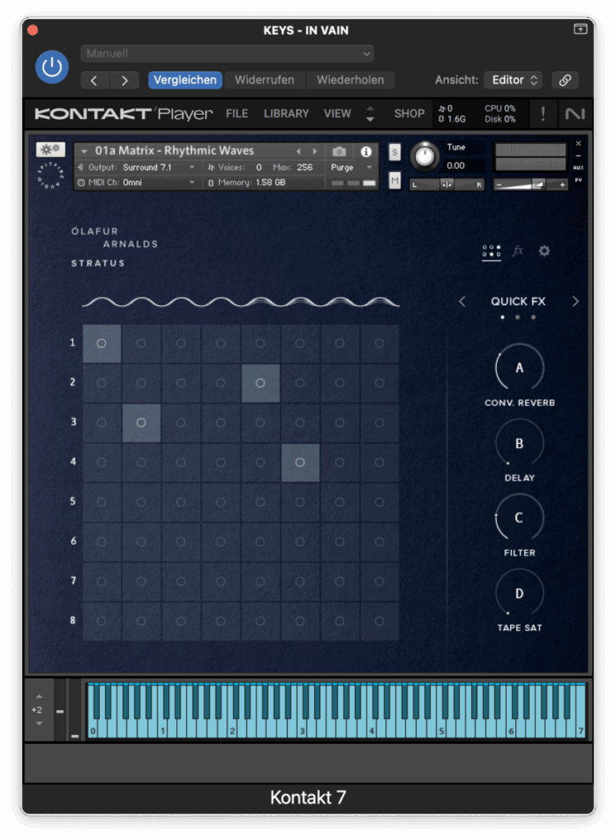The width and height of the screenshot is (616, 840).
Task: Mute the instrument with M button
Action: tap(395, 180)
